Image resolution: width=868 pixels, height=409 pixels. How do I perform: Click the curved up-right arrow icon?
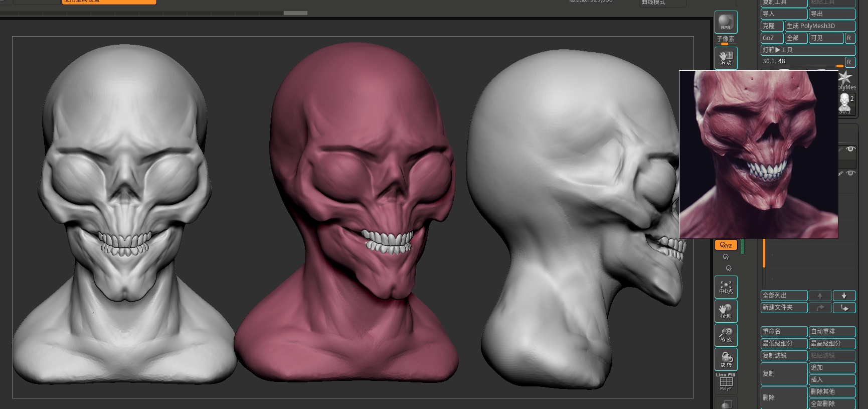pyautogui.click(x=820, y=308)
